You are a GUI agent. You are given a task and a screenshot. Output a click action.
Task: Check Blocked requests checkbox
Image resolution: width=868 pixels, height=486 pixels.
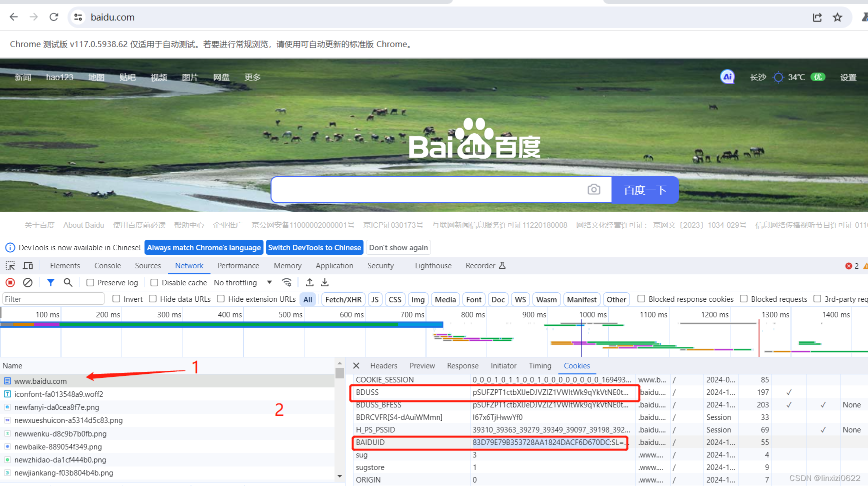point(744,299)
